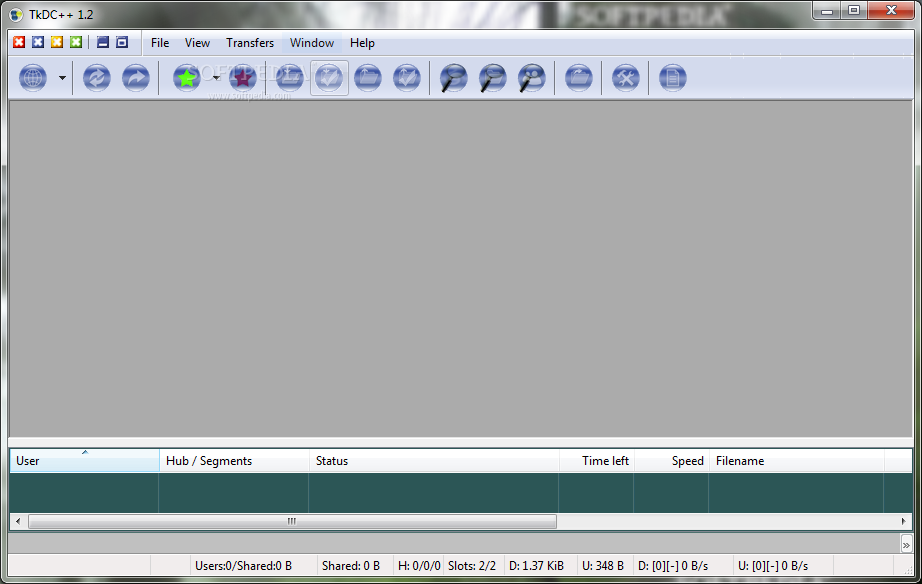
Task: Sort transfers by Status column
Action: 434,460
